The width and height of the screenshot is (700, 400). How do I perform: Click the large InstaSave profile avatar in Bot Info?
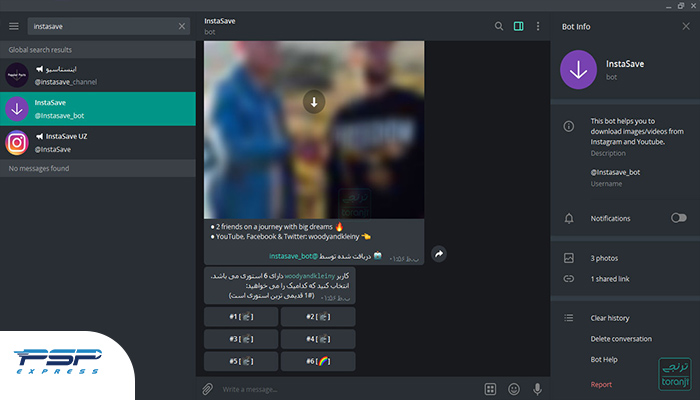pyautogui.click(x=578, y=70)
